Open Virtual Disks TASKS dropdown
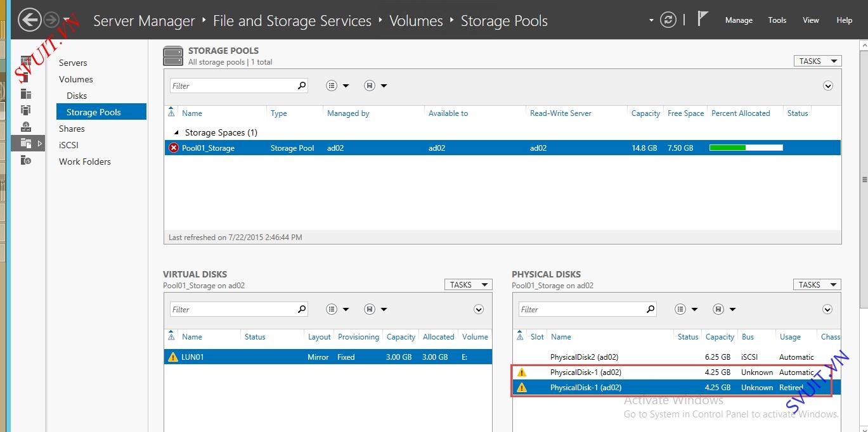Screen dimensions: 868x432 469,284
